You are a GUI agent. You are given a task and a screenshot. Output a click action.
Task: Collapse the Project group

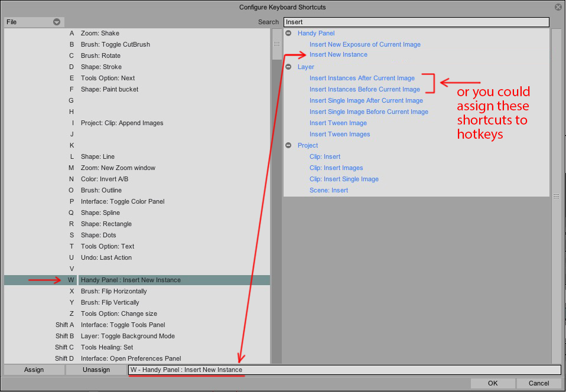[x=288, y=145]
